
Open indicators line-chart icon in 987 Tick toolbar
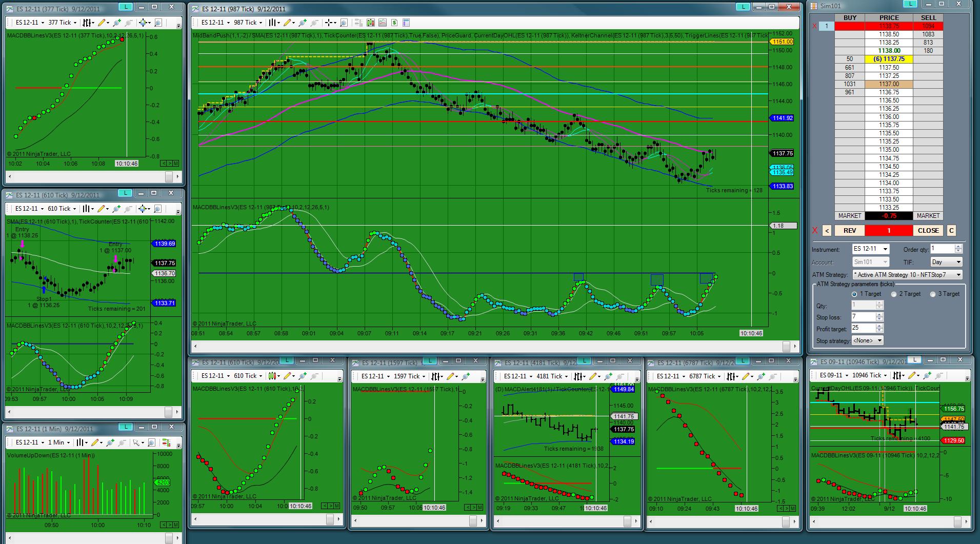383,23
